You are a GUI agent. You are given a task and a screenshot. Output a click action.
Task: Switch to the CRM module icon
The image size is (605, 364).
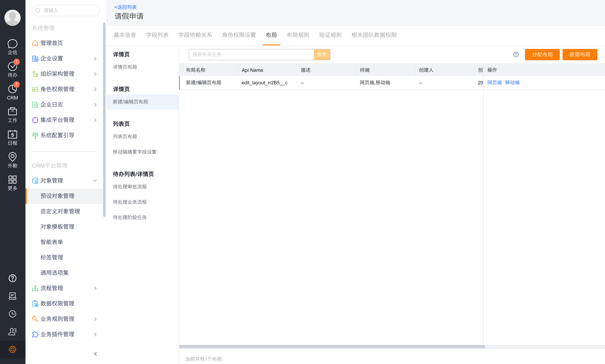12,91
